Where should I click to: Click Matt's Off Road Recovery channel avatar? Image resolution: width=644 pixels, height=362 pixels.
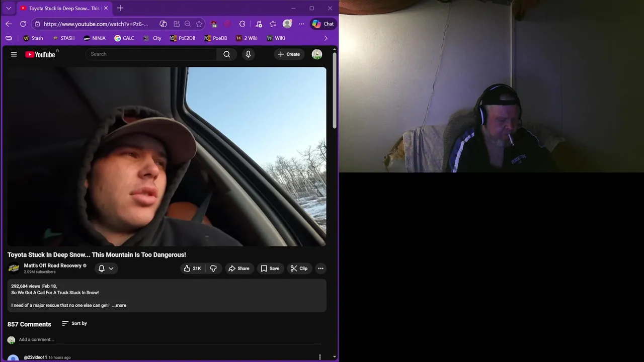[14, 268]
